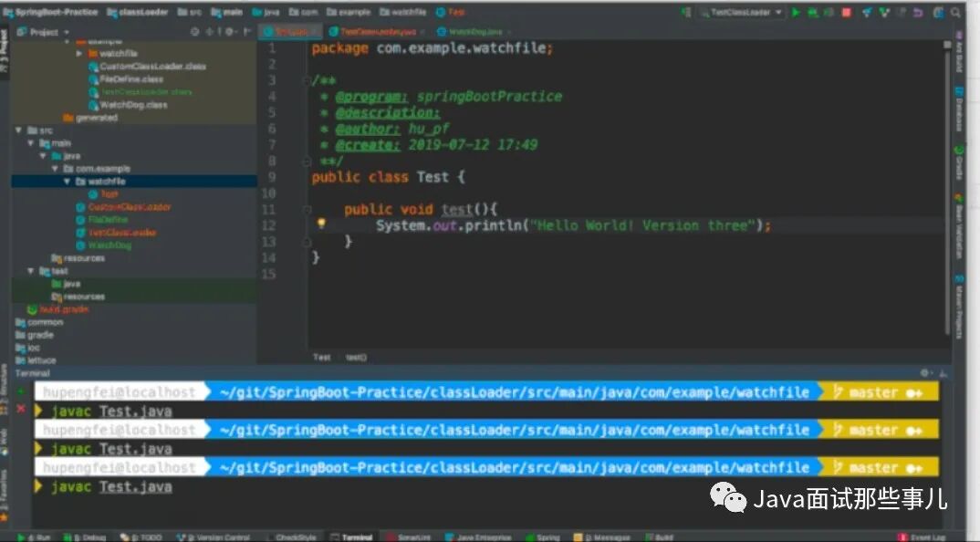Open the Messages tool window at bottom
This screenshot has height=542, width=980.
tap(600, 537)
